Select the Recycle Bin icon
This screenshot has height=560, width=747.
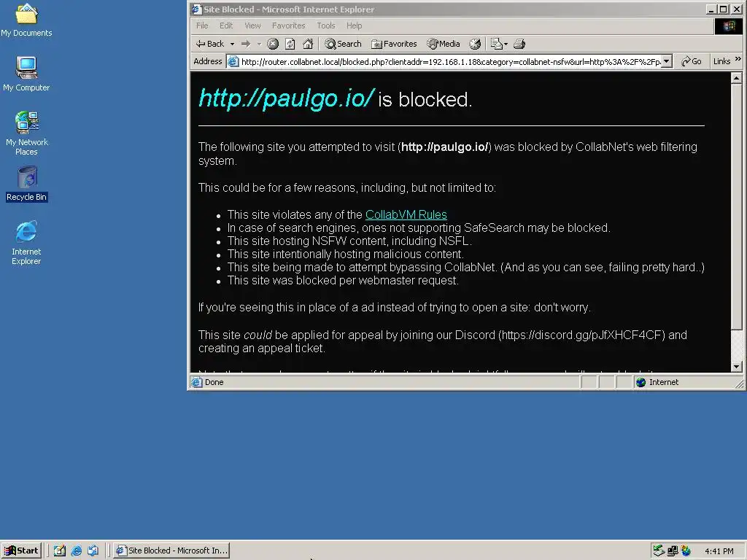(x=27, y=184)
